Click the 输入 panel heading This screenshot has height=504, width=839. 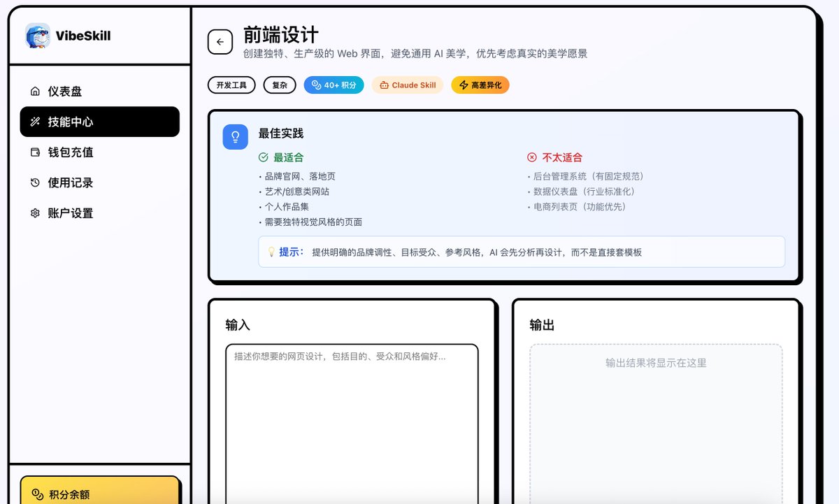(x=238, y=325)
